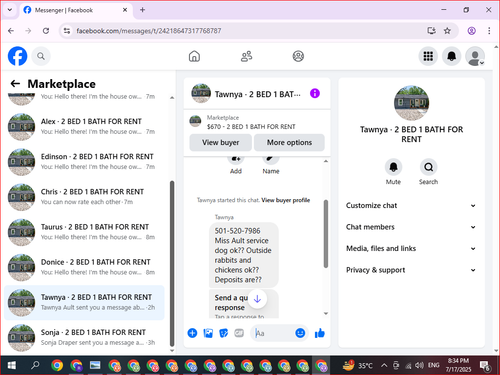500x375 pixels.
Task: Open the Chrome tab search dropdown
Action: tap(10, 10)
